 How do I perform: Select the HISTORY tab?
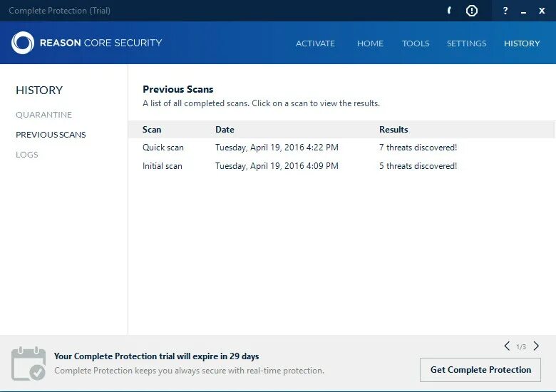tap(522, 43)
